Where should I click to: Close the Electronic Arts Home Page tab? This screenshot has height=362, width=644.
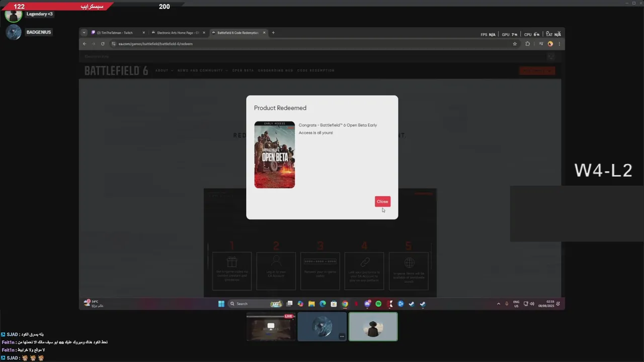click(204, 33)
